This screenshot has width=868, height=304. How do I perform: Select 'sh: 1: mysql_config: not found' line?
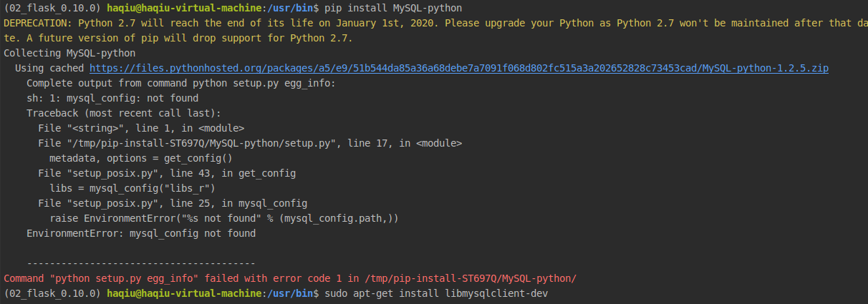(112, 98)
